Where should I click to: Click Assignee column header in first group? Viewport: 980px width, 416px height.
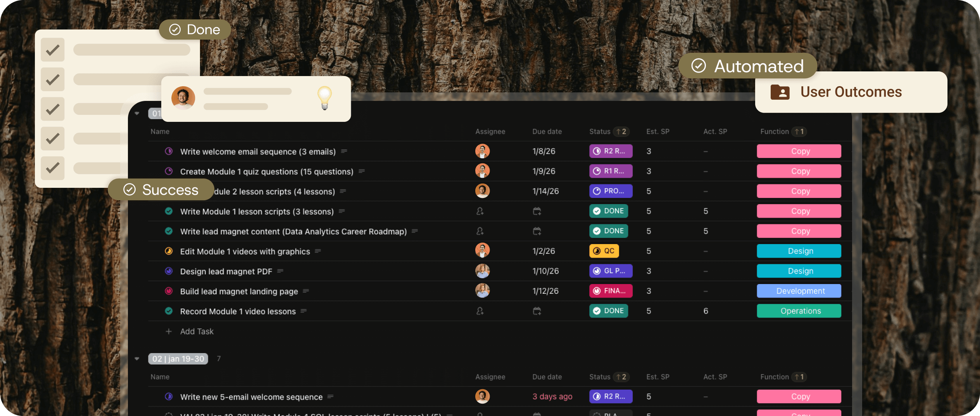pos(490,132)
